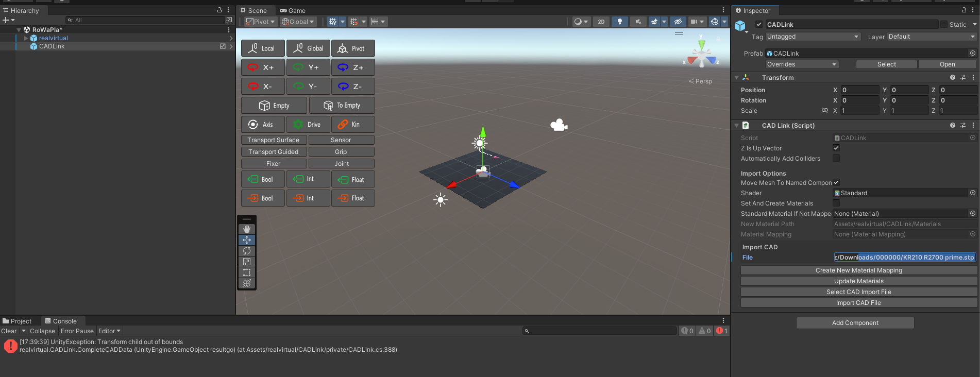Enable Set And Create Materials
Screen dimensions: 980x377
(x=836, y=203)
